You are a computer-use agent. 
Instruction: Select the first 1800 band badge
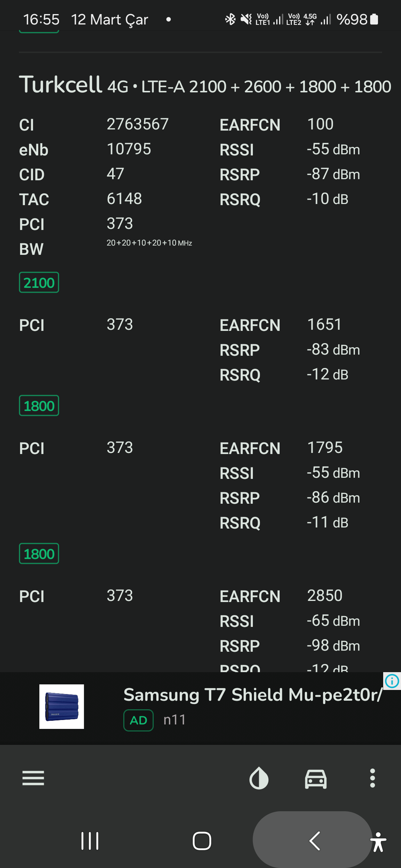coord(39,405)
